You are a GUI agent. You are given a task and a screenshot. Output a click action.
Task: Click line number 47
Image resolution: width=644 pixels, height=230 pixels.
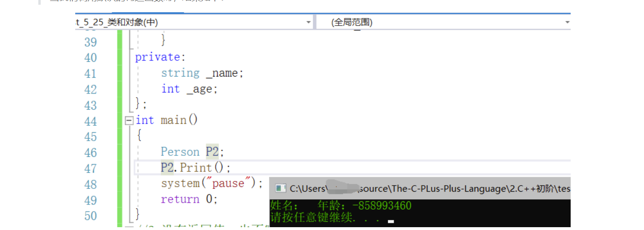[x=90, y=169]
